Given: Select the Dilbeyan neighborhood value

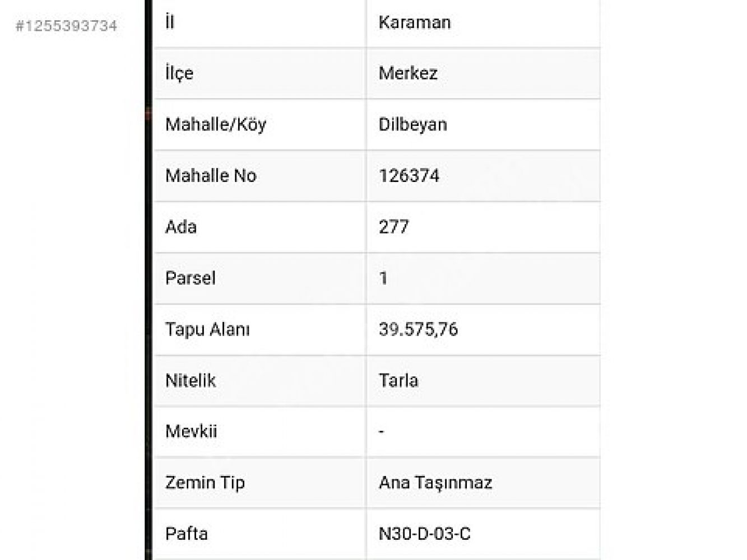Looking at the screenshot, I should pyautogui.click(x=413, y=124).
